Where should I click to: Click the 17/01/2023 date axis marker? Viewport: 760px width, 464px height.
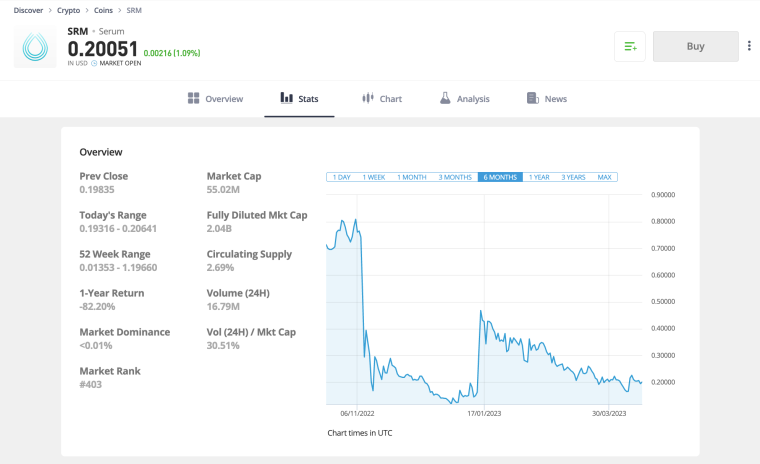[x=484, y=414]
